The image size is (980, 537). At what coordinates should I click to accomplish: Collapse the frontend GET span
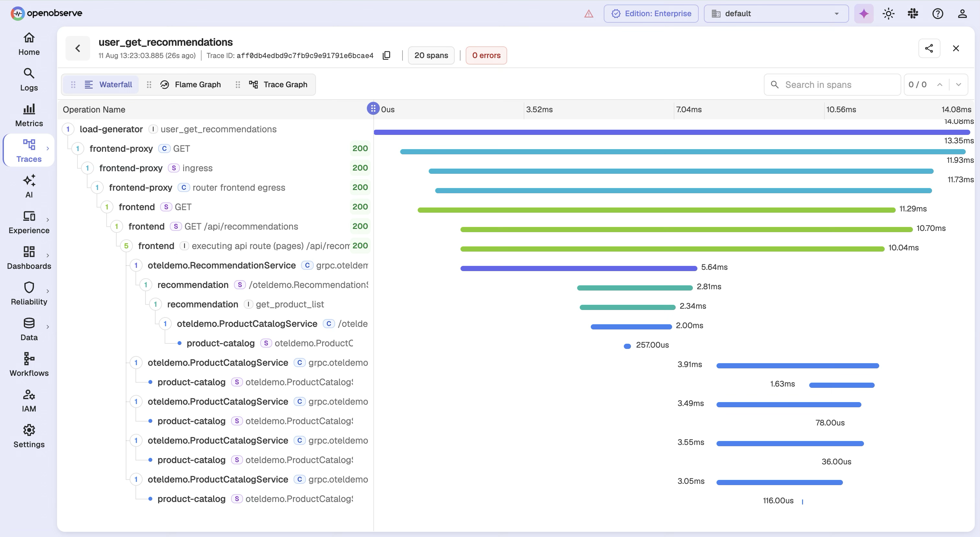point(107,207)
